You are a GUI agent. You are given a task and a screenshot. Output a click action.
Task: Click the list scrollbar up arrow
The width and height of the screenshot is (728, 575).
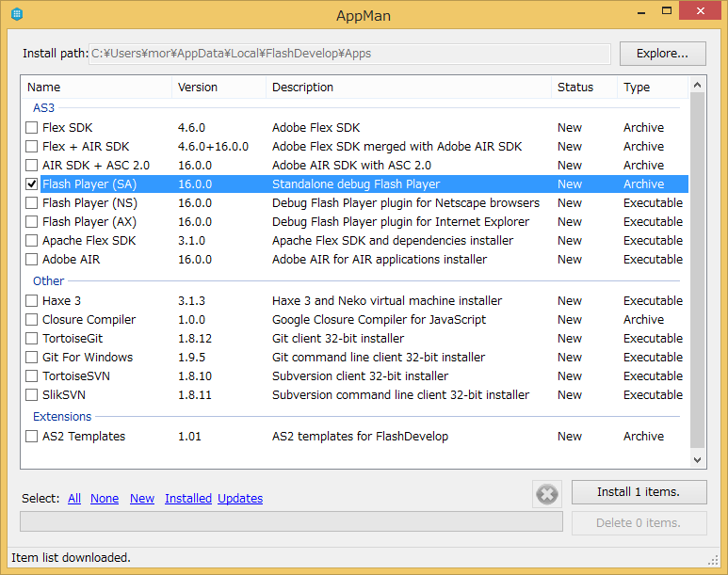tap(697, 85)
